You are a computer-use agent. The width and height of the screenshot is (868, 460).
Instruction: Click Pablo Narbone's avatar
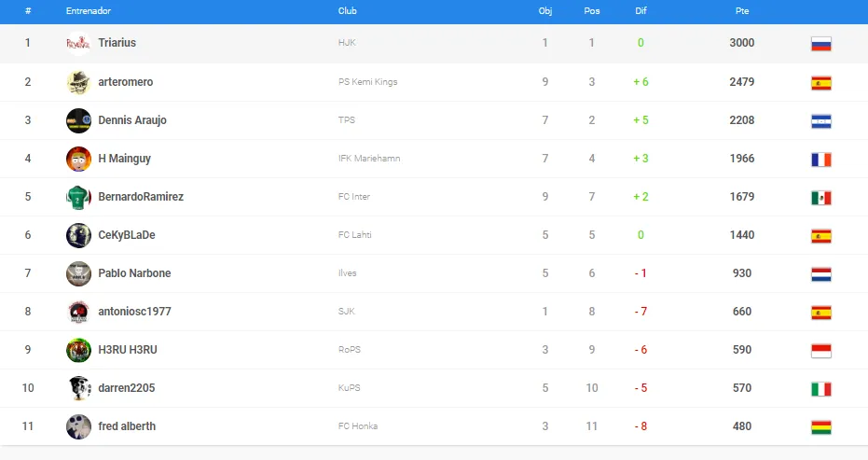78,273
